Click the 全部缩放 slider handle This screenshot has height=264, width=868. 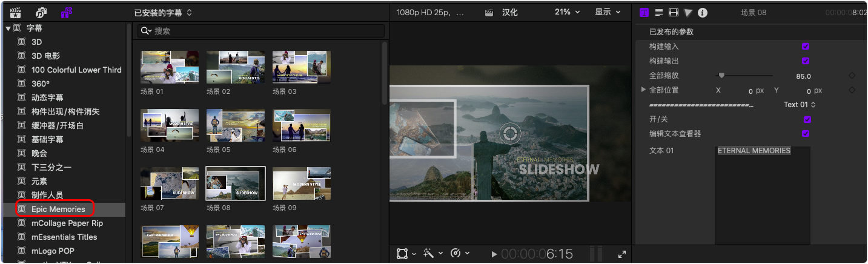click(x=721, y=76)
